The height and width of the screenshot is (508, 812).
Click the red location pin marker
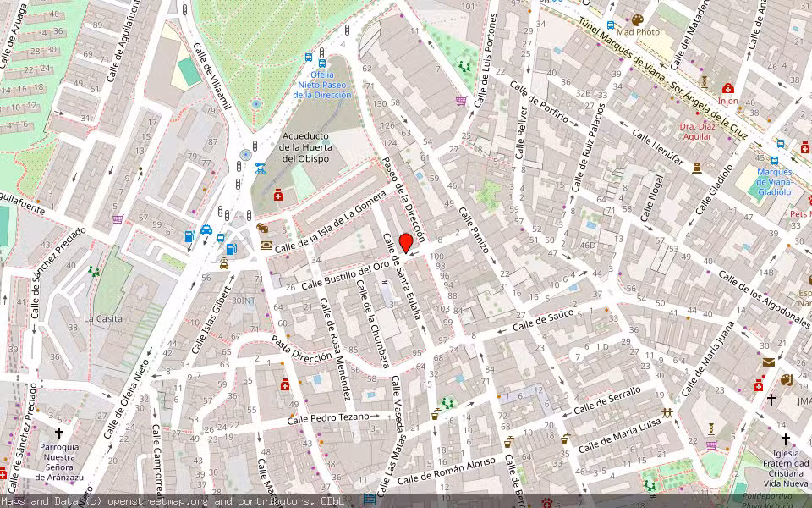(x=406, y=244)
